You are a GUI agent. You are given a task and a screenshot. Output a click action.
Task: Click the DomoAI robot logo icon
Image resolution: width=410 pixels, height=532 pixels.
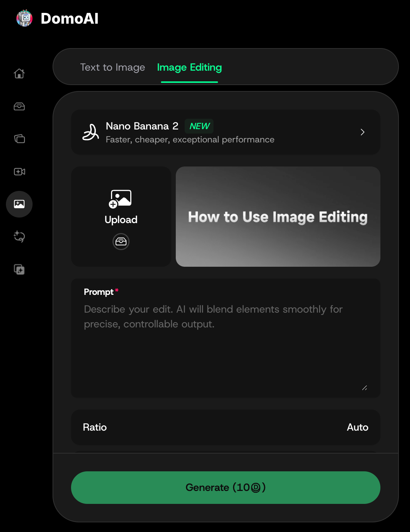[24, 18]
